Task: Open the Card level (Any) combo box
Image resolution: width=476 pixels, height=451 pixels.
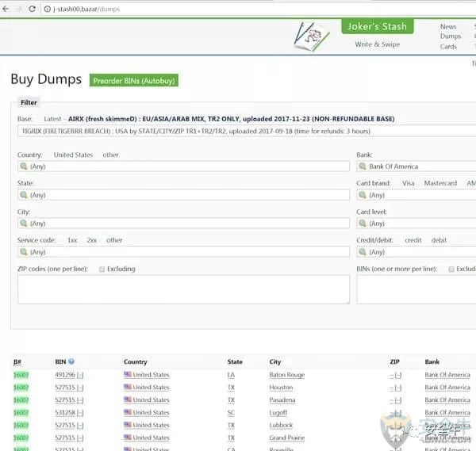Action: [x=416, y=224]
